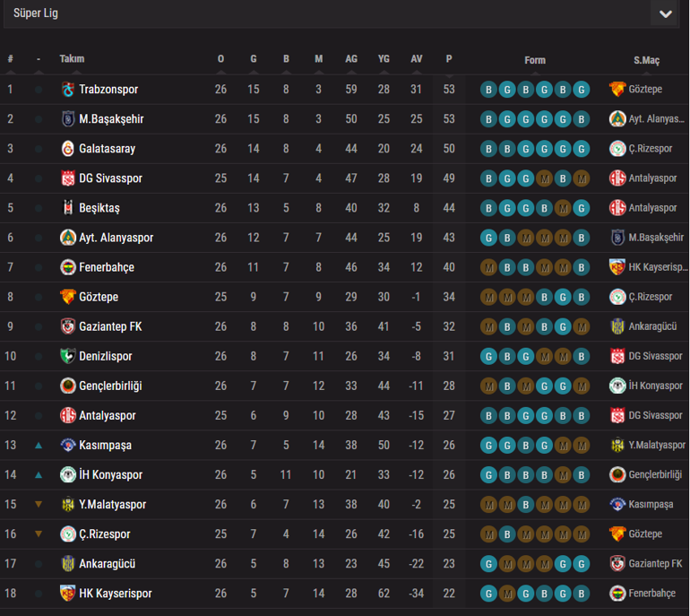690x616 pixels.
Task: Expand the Süper Lig dropdown chevron
Action: point(666,14)
